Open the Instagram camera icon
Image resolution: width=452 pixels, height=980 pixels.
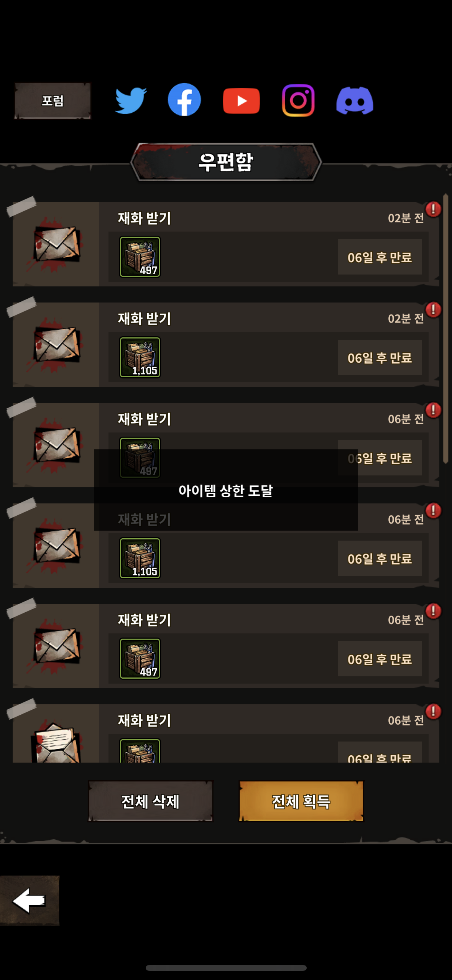click(298, 100)
